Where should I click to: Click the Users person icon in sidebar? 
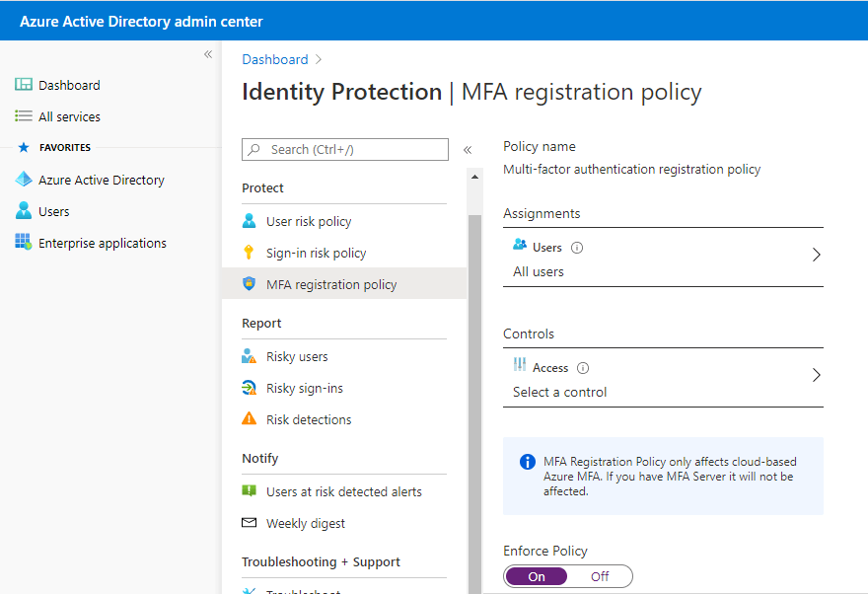click(24, 210)
